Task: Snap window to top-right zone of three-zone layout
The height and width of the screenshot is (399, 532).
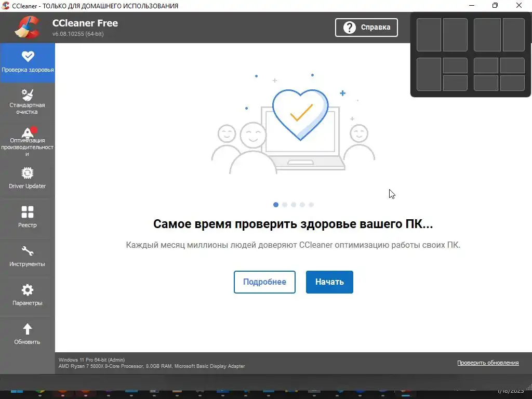Action: pos(455,65)
